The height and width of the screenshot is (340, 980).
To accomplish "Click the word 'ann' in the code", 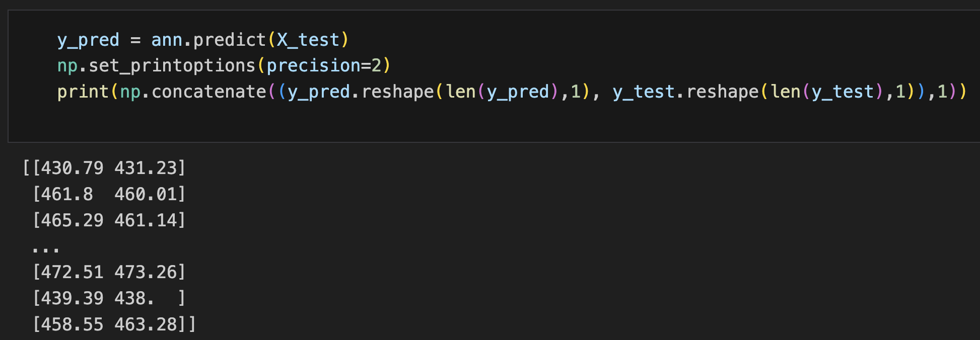I will [167, 40].
